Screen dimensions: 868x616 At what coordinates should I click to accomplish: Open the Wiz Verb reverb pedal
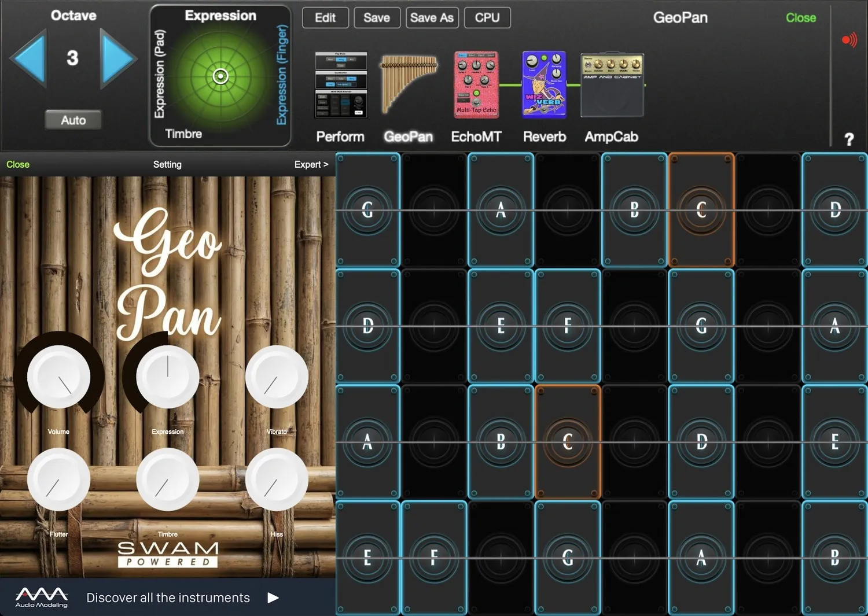click(544, 84)
